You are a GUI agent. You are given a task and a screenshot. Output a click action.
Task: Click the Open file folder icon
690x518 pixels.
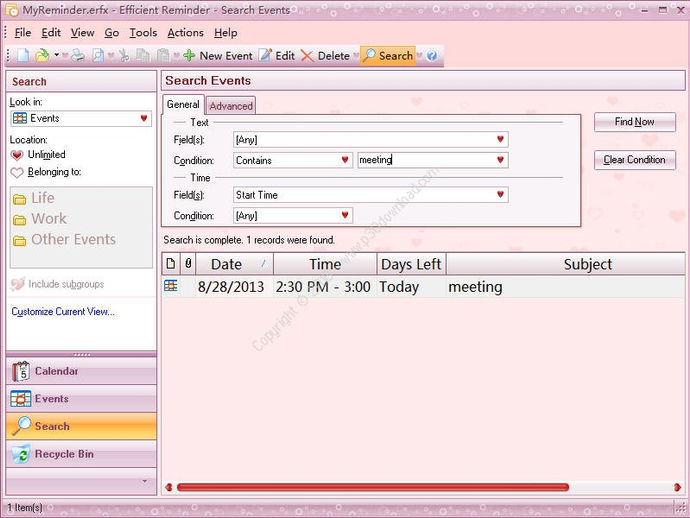click(42, 55)
